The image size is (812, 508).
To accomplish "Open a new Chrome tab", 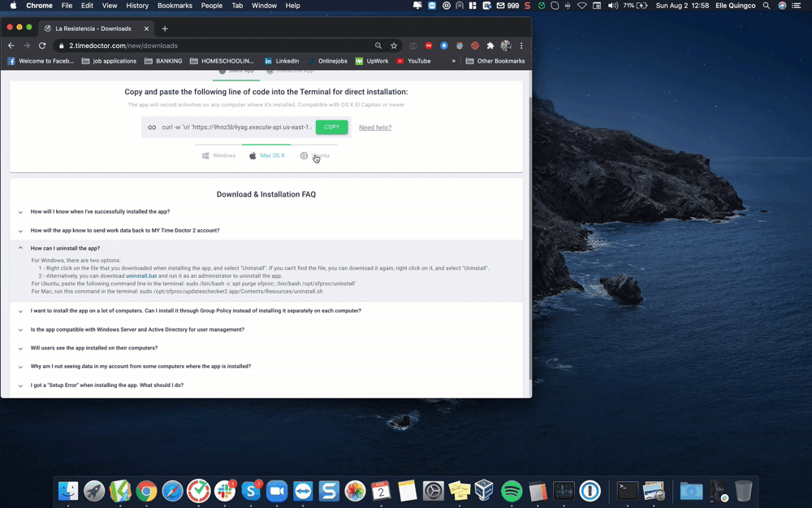I will click(165, 28).
